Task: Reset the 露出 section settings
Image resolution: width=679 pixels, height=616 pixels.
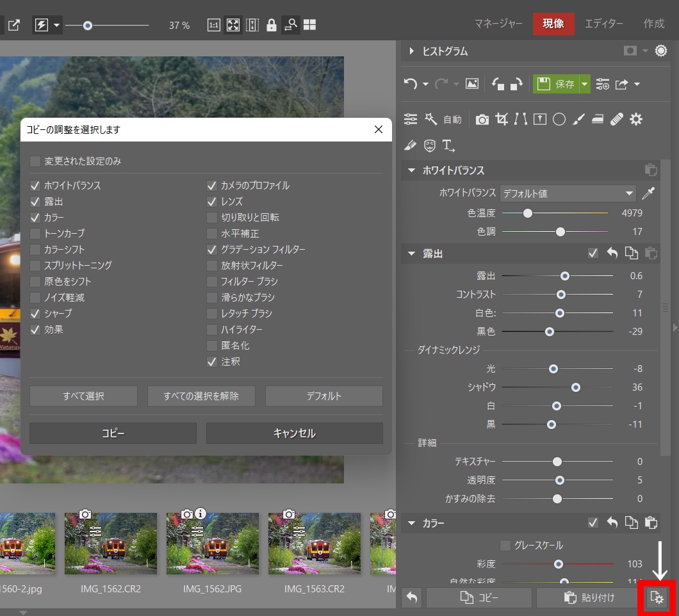Action: (x=612, y=253)
